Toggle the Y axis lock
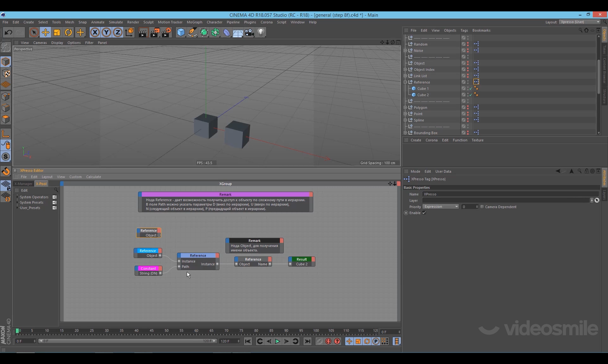 106,32
